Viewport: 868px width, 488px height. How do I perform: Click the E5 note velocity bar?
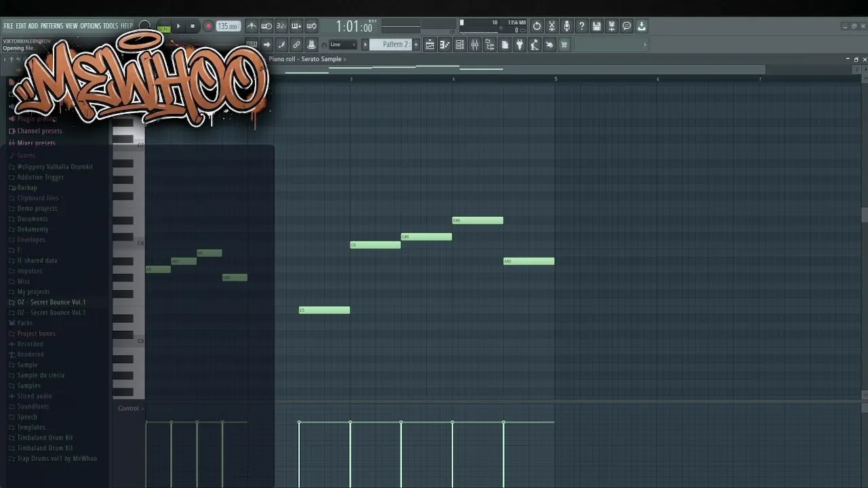click(x=299, y=454)
